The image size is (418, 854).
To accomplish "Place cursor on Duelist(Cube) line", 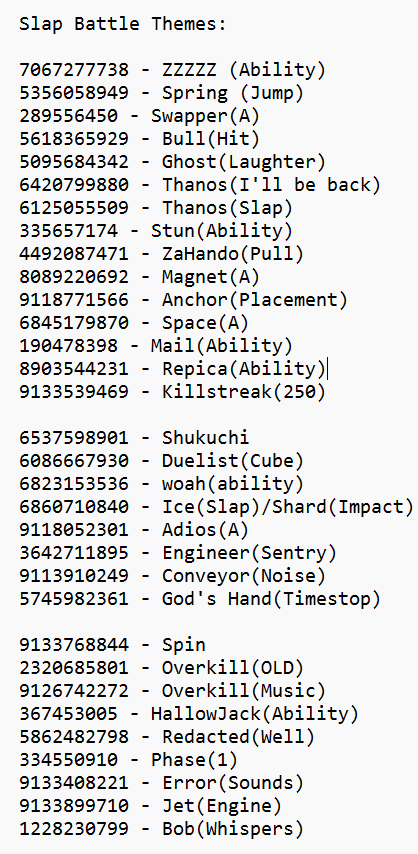I will coord(161,461).
